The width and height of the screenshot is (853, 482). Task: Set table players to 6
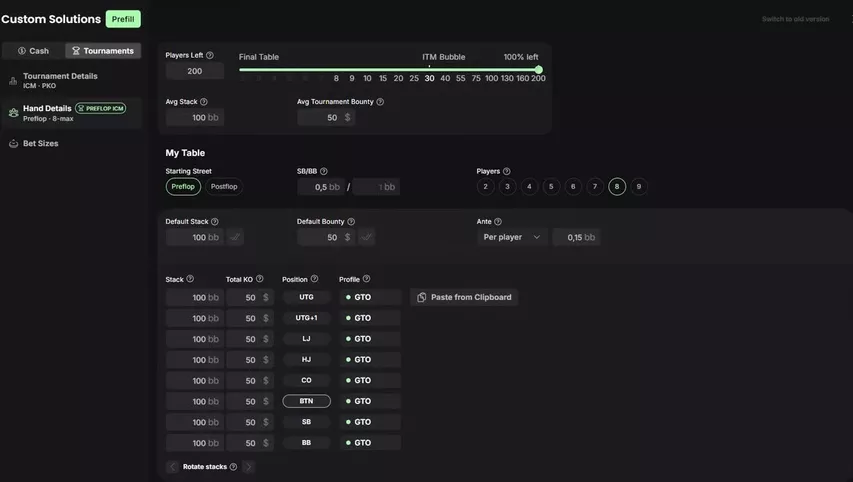(573, 187)
